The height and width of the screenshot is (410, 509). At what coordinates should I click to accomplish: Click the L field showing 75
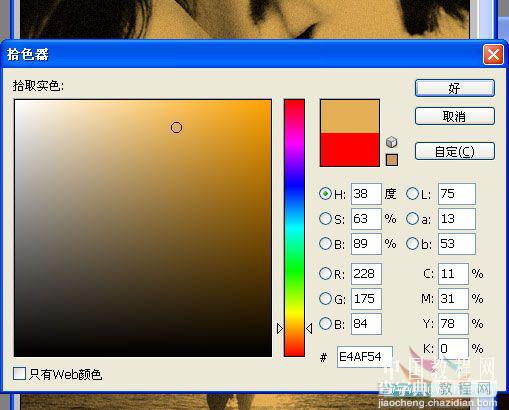457,194
